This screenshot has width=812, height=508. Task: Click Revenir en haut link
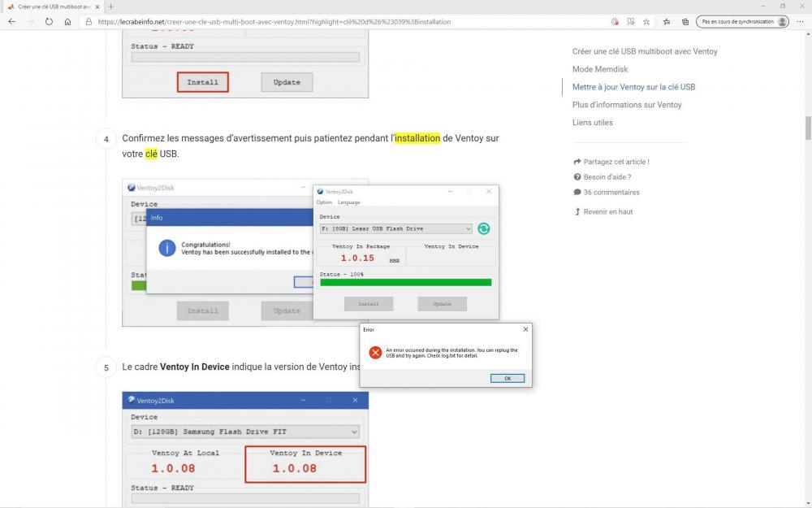(x=608, y=211)
